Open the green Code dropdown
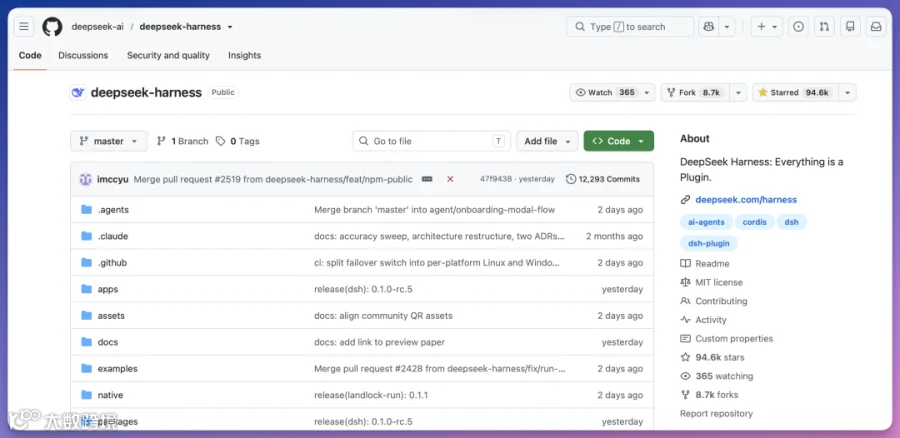900x438 pixels. 619,141
